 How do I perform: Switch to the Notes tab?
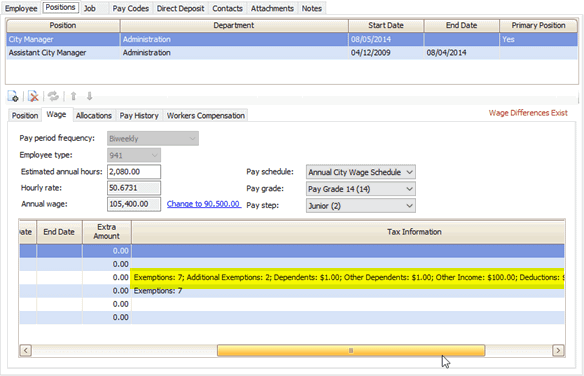[312, 8]
